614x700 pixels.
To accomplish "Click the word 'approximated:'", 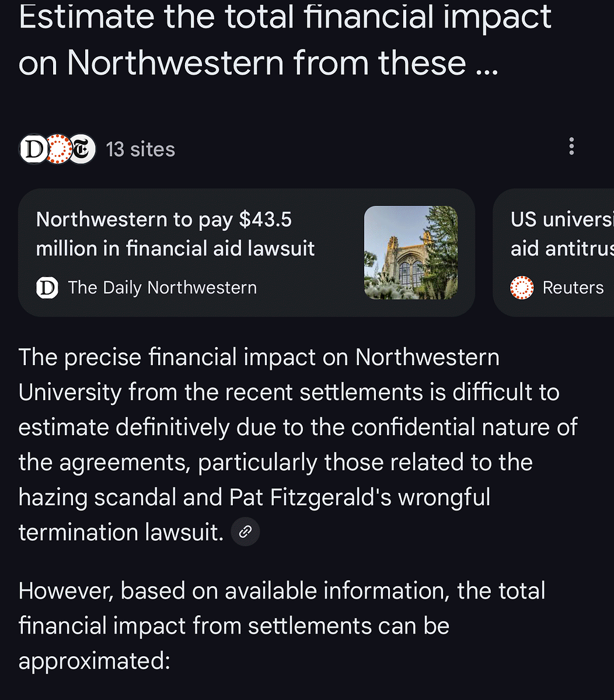I will 94,660.
